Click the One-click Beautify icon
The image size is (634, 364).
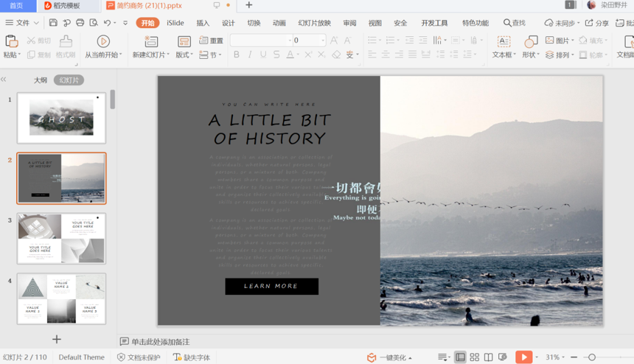tap(372, 357)
